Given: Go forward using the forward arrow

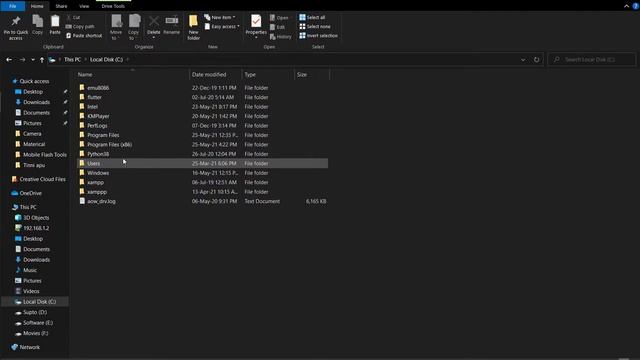Looking at the screenshot, I should [22, 60].
